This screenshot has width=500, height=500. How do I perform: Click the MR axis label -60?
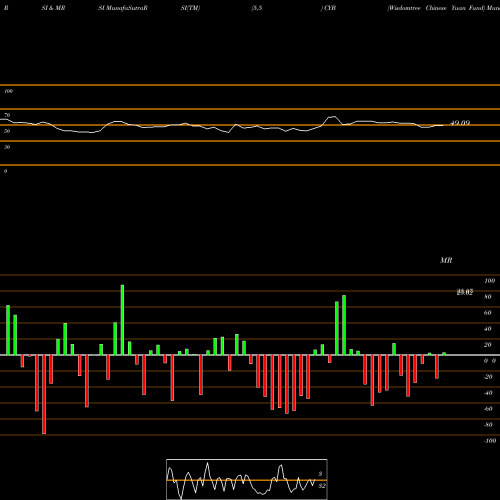pos(488,409)
